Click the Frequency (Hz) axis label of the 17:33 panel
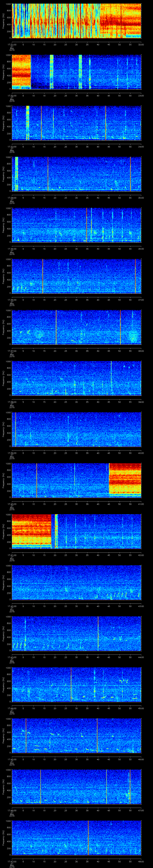 [3, 123]
